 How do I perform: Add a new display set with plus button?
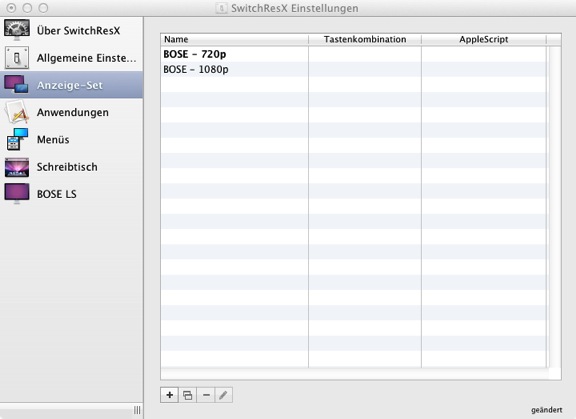[169, 395]
